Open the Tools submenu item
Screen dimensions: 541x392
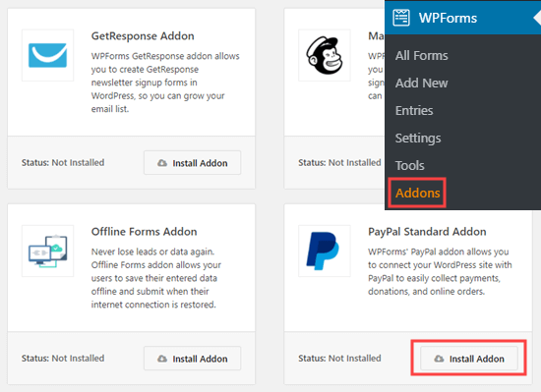pos(409,166)
